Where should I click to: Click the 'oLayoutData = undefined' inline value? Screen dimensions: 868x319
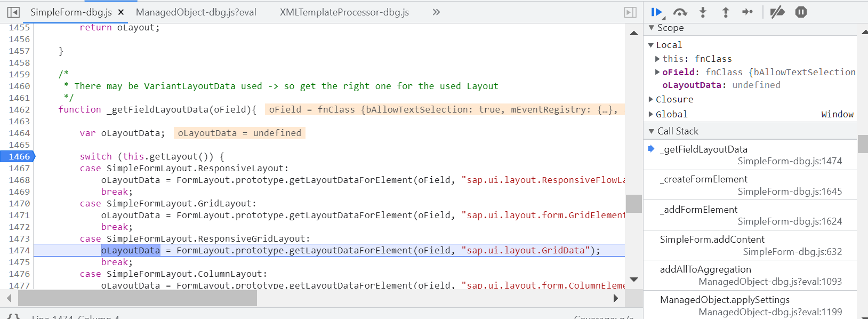coord(239,133)
